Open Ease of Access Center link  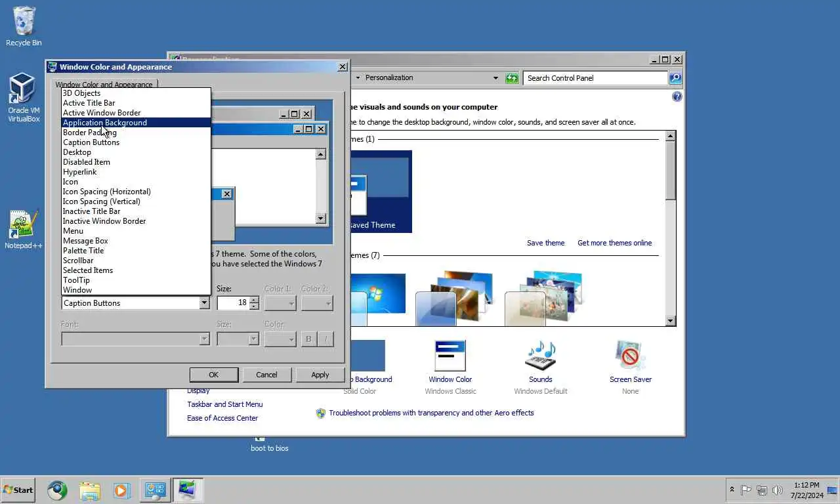click(x=222, y=418)
